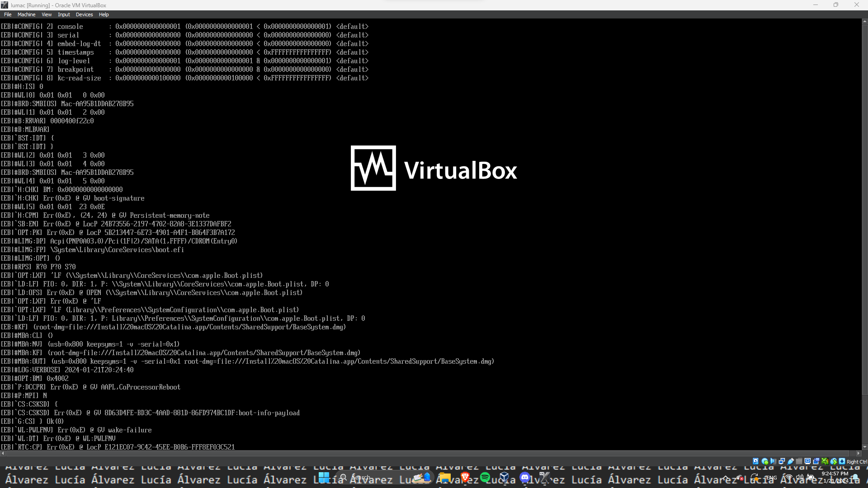Click the shared folders status icon
The image size is (868, 488).
(799, 461)
